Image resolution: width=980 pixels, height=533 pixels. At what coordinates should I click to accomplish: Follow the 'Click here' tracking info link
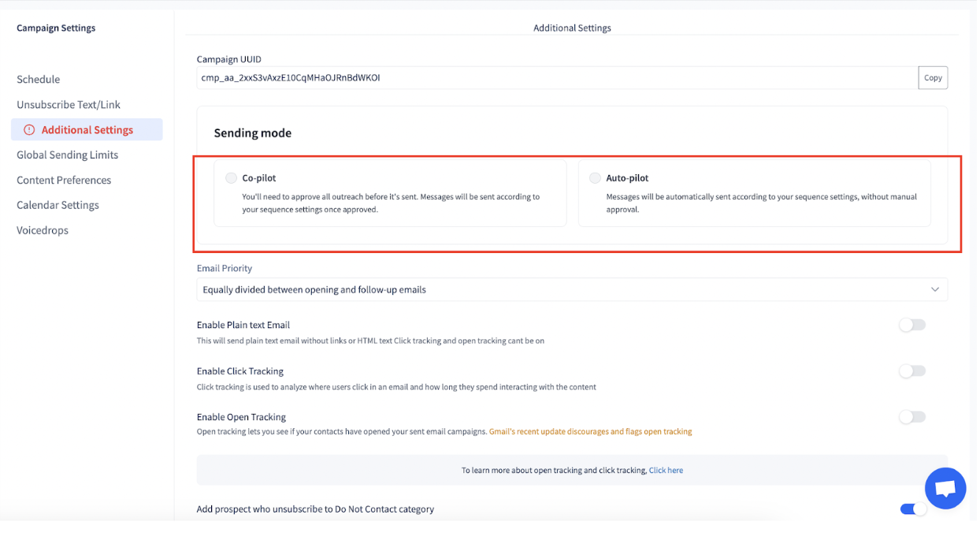666,471
